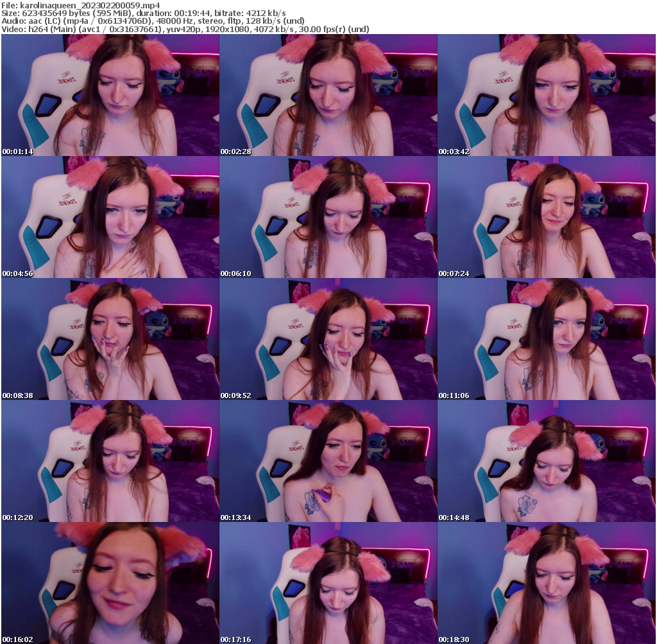Click the duration value 00:19:44
Image resolution: width=657 pixels, height=644 pixels.
[192, 12]
